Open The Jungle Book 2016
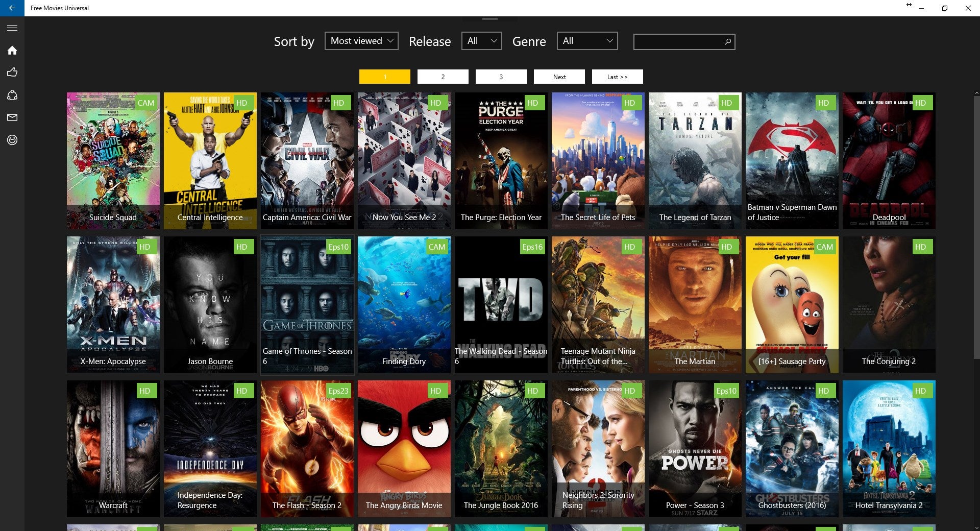The width and height of the screenshot is (980, 531). [x=501, y=449]
